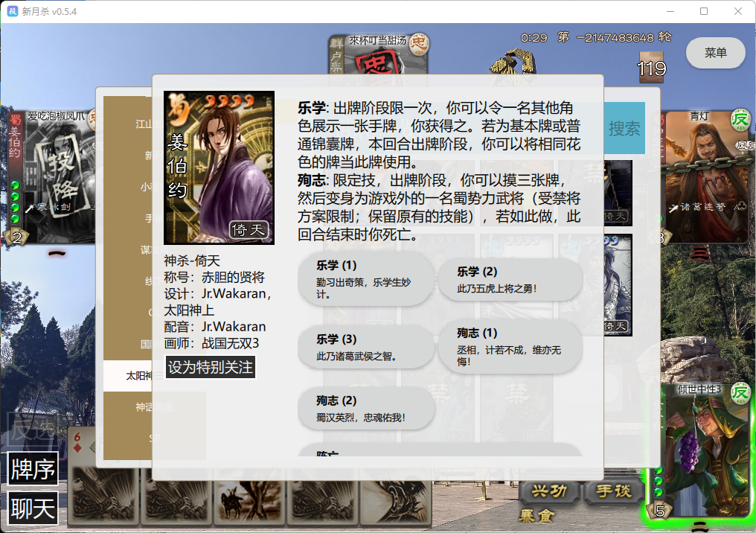Click the 姜伯约 portrait in the detail dialog

point(220,167)
